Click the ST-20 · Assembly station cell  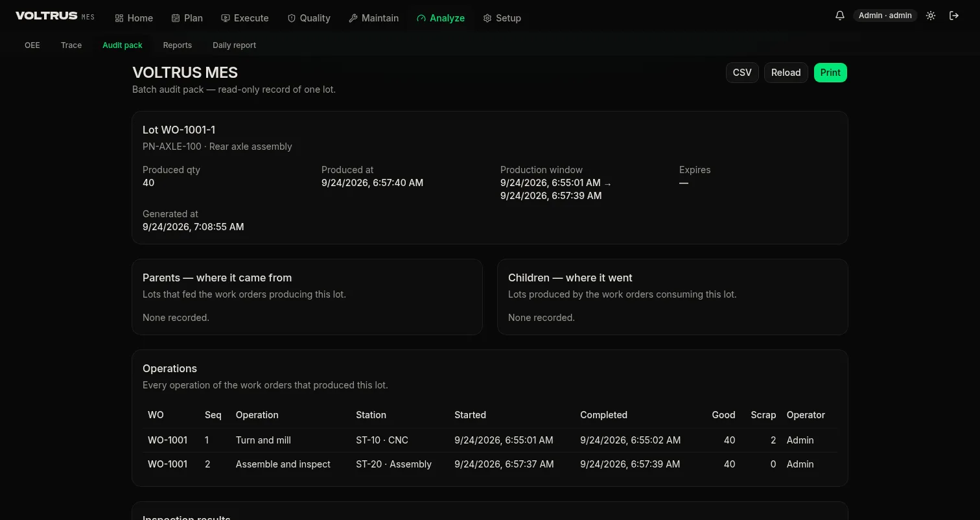(x=393, y=464)
